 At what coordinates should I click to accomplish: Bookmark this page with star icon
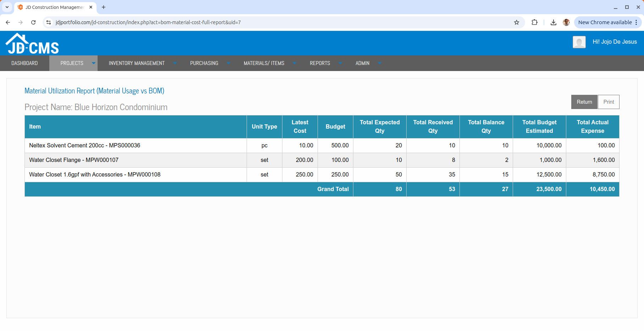(x=516, y=22)
